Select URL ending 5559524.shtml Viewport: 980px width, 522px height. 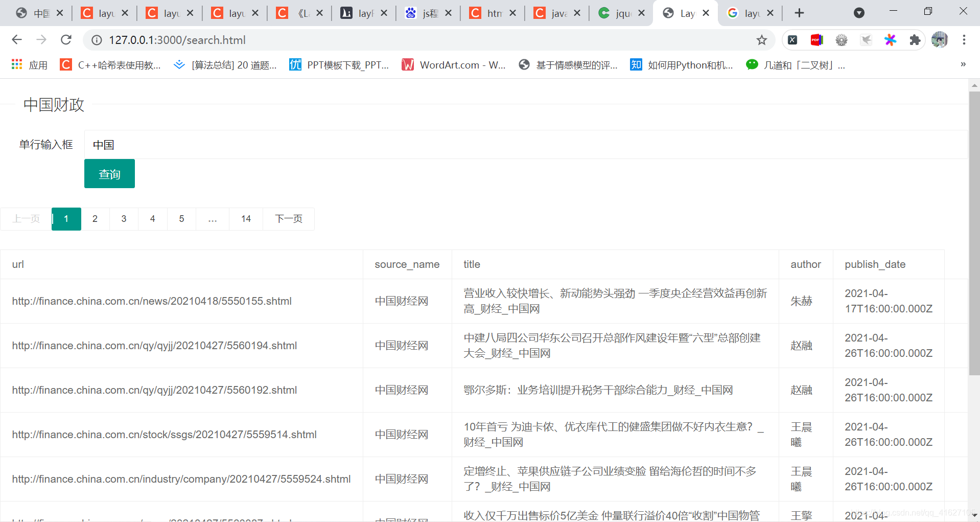181,479
